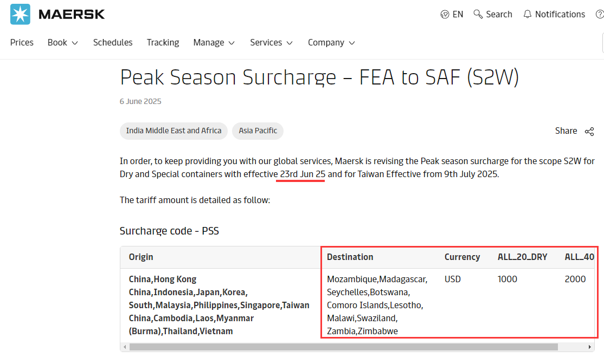The width and height of the screenshot is (604, 364).
Task: Select the Asia Pacific tag
Action: pos(258,131)
